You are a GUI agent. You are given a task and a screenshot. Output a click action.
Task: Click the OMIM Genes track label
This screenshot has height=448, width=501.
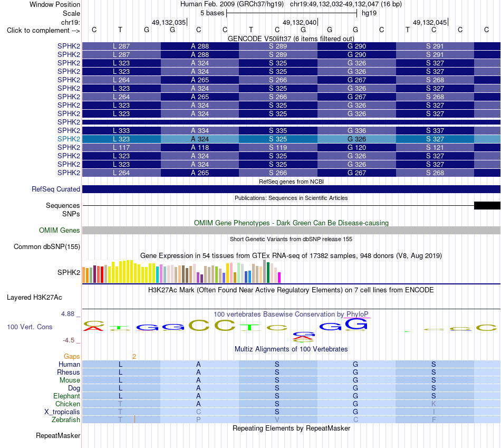click(59, 231)
